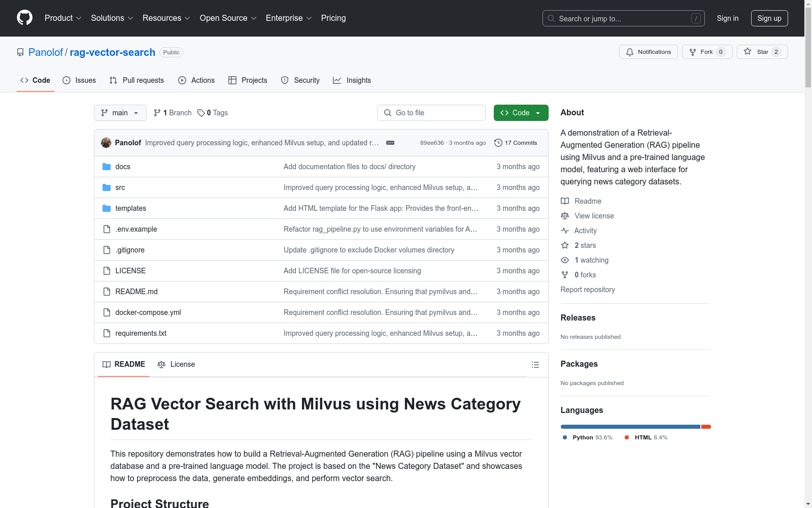
Task: Click the docs folder icon
Action: click(x=107, y=167)
